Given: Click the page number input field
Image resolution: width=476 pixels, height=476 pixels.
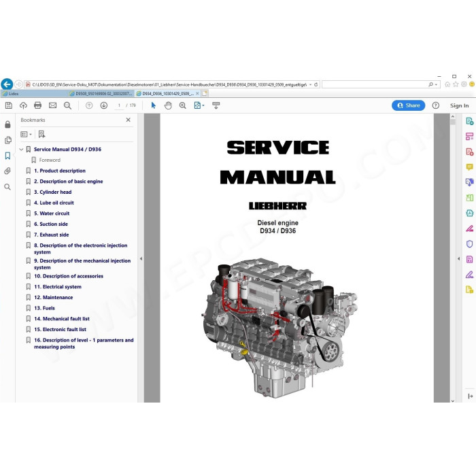Looking at the screenshot, I should (119, 105).
